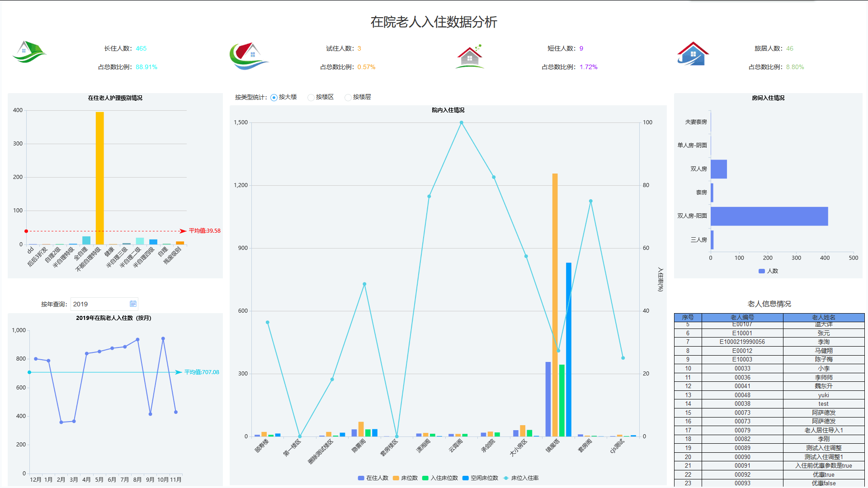868x488 pixels.
Task: Click the red-roof house icon beside 试住人数
Action: coord(248,55)
